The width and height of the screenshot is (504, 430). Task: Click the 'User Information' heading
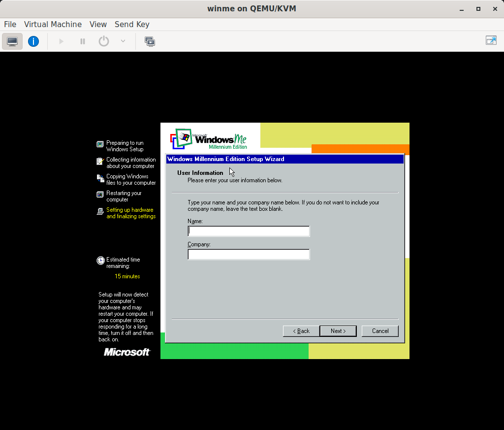[x=200, y=173]
